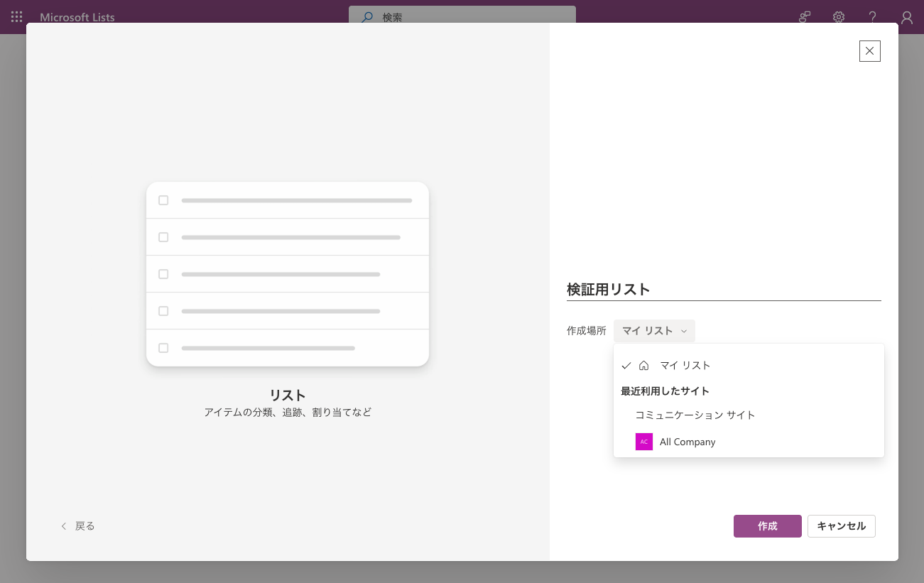
Task: Collapse the マイ リスト location dropdown
Action: pos(654,331)
